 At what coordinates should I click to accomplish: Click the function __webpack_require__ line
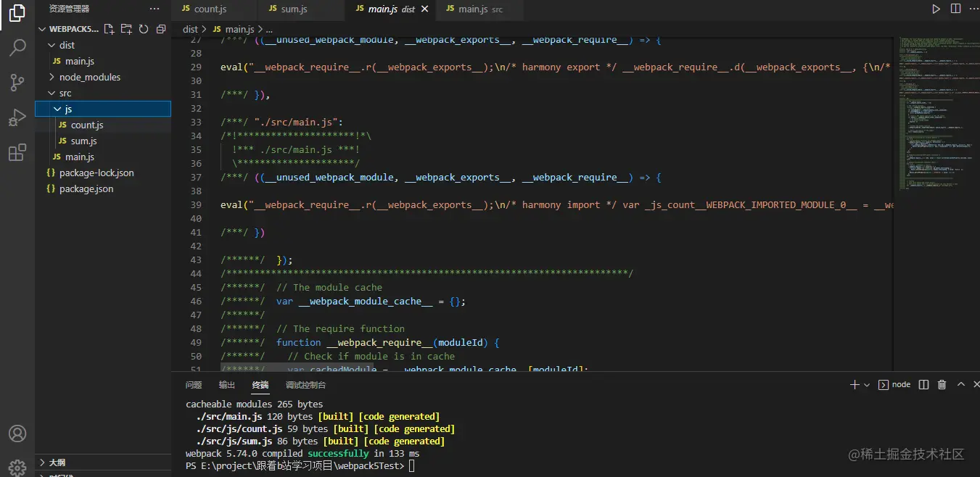pos(360,342)
